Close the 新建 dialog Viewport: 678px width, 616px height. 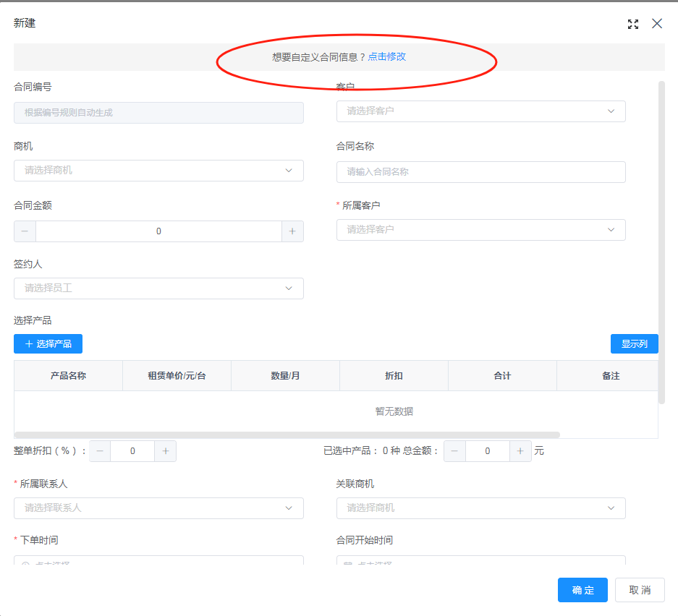click(657, 23)
